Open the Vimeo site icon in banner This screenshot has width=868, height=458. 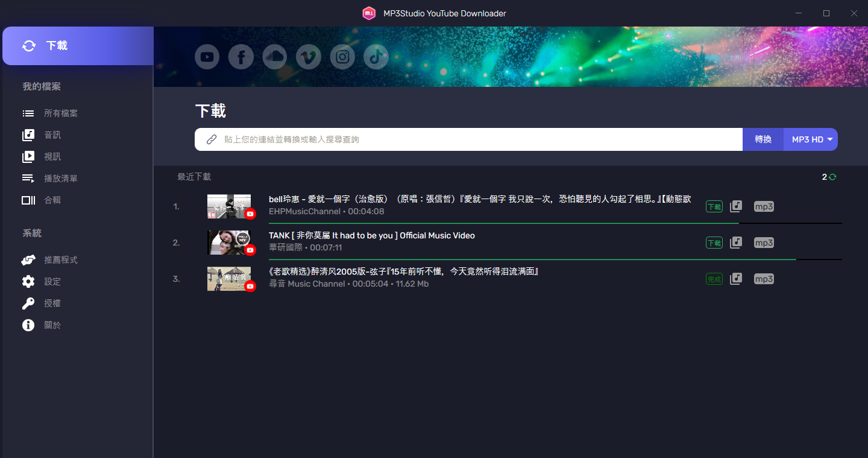[309, 57]
